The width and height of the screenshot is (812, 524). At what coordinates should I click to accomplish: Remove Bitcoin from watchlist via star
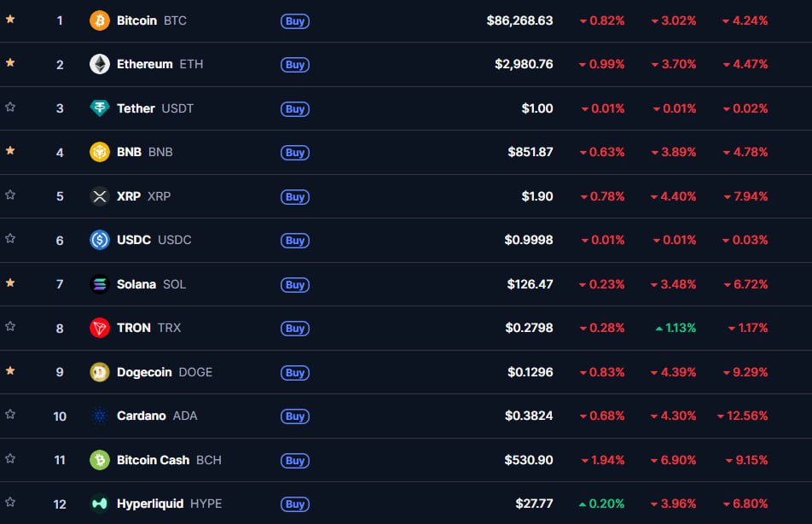pyautogui.click(x=10, y=19)
